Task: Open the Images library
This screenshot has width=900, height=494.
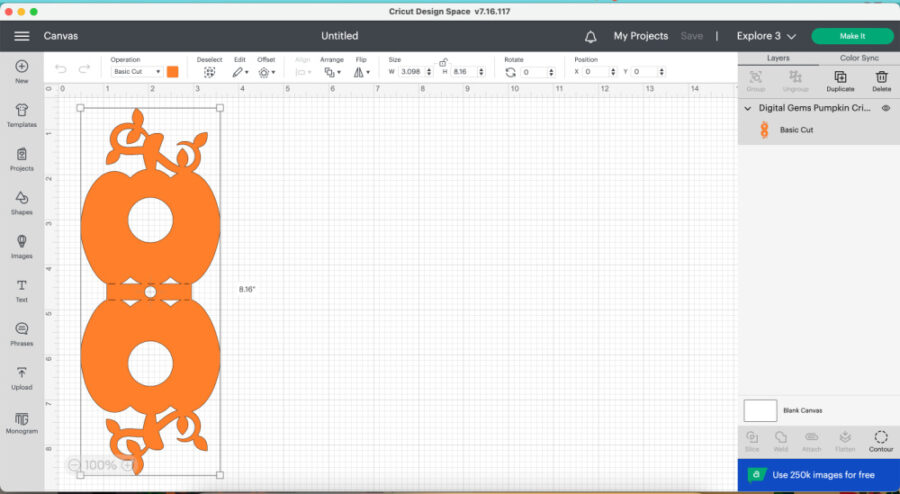Action: coord(21,246)
